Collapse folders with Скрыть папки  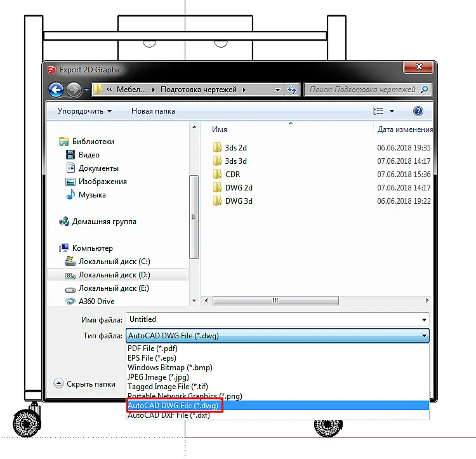pos(84,383)
